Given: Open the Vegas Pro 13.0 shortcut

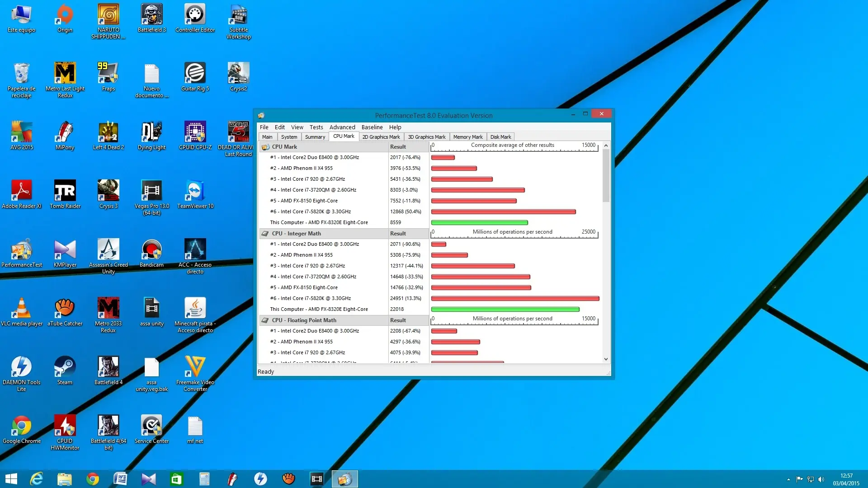Looking at the screenshot, I should (x=151, y=198).
